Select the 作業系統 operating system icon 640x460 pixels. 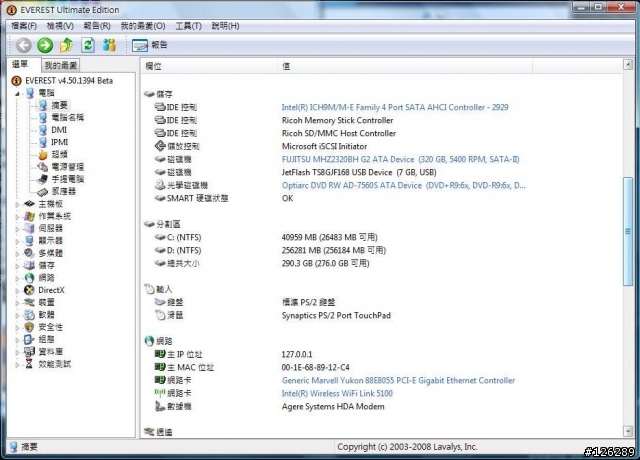pos(29,216)
